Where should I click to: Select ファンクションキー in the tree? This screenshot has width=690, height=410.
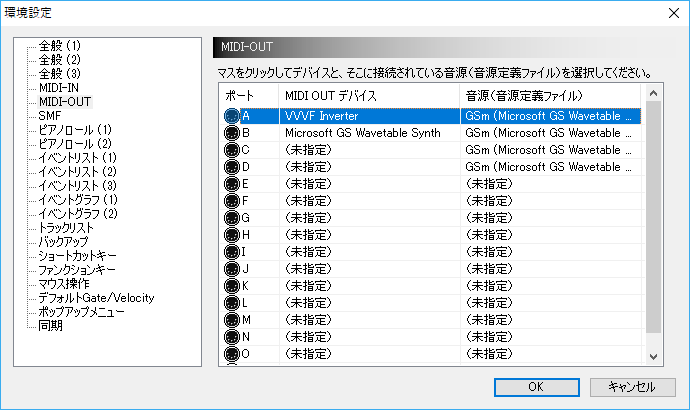pyautogui.click(x=77, y=270)
